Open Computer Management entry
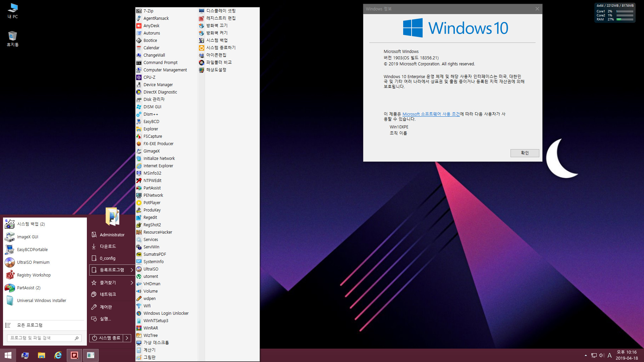Image resolution: width=644 pixels, height=362 pixels. pos(165,70)
